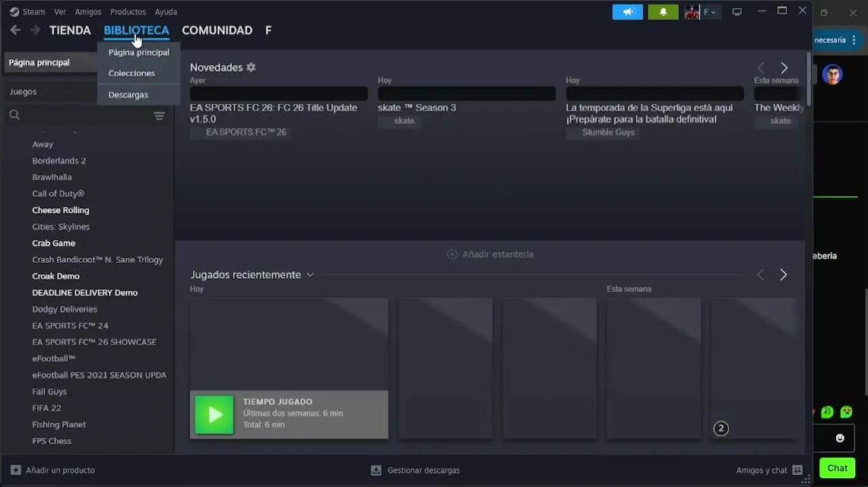The width and height of the screenshot is (868, 487).
Task: Choose Página principal in Biblioteca dropdown
Action: pos(139,52)
